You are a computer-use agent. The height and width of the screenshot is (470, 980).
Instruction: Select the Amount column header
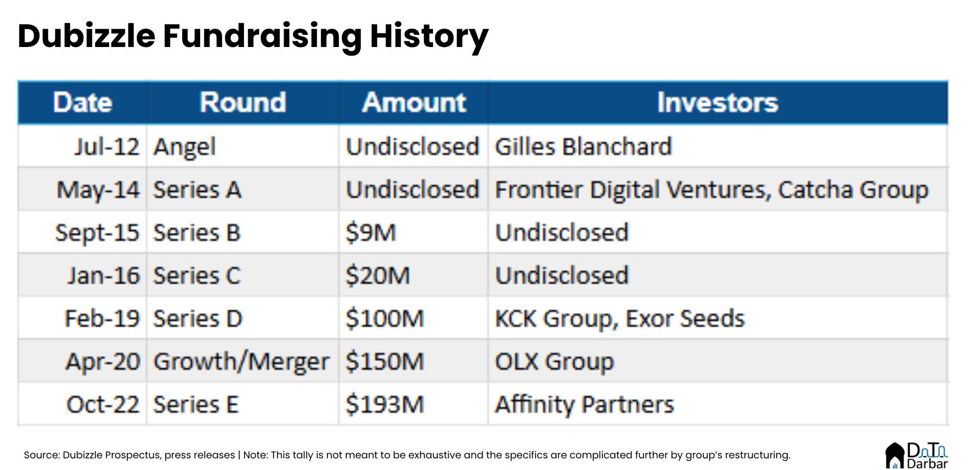pyautogui.click(x=413, y=102)
